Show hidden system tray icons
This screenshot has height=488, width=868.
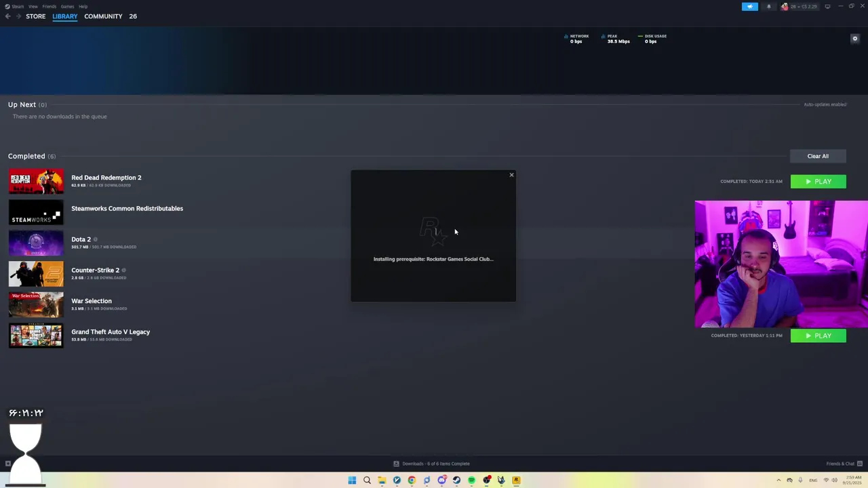[778, 481]
